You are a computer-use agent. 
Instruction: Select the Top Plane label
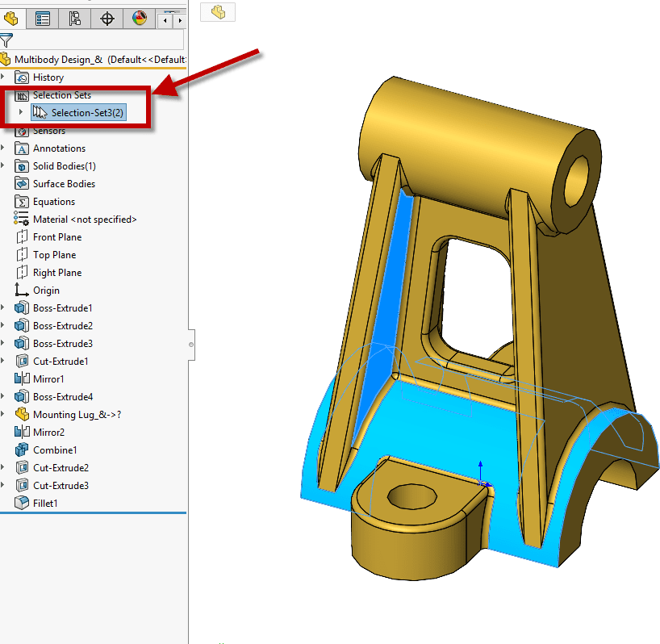point(54,255)
